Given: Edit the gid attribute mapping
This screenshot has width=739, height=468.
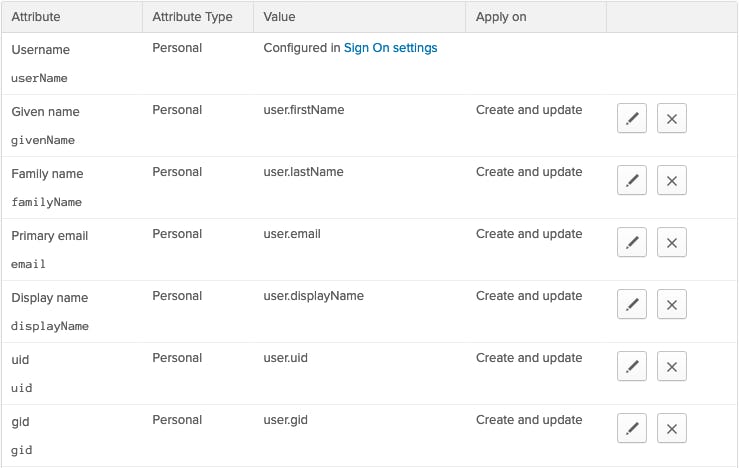Looking at the screenshot, I should 632,429.
